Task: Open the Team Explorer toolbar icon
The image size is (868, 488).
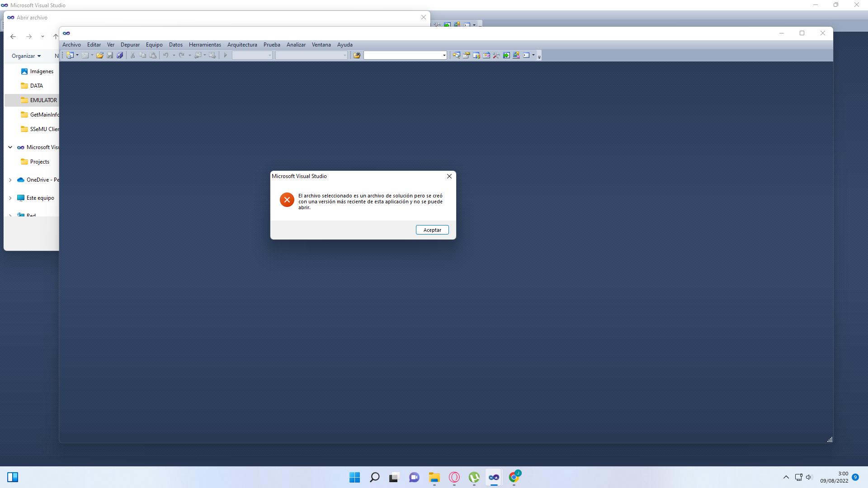Action: (476, 55)
